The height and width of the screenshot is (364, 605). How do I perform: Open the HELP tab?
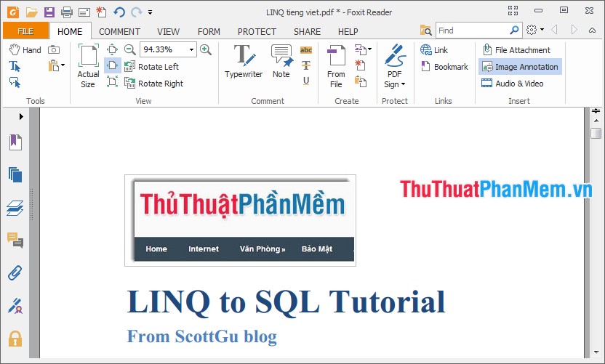[x=348, y=31]
